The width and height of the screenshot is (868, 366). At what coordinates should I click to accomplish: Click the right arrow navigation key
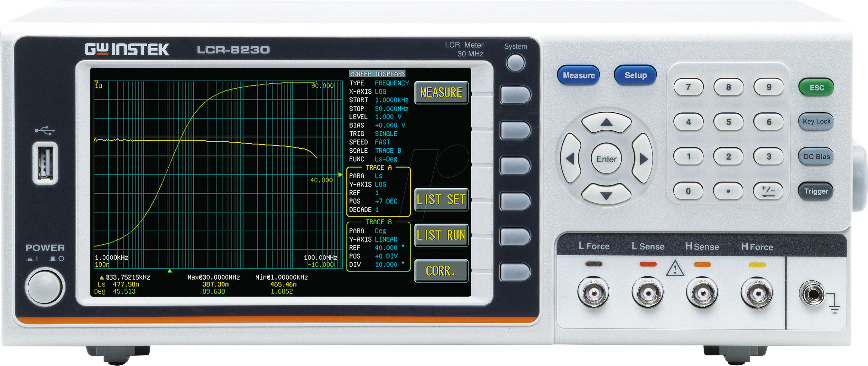click(642, 158)
